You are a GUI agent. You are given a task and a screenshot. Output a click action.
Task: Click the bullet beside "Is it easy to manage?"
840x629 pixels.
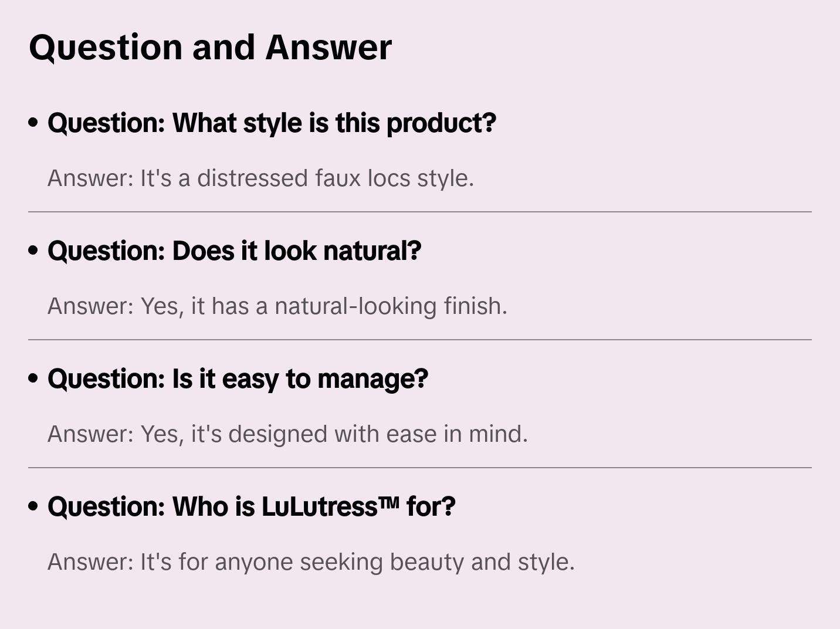coord(33,379)
